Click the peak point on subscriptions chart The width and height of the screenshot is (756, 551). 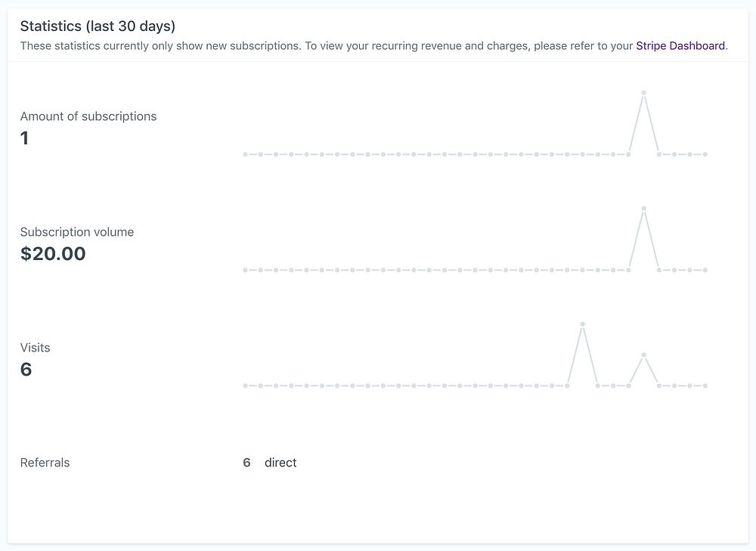pyautogui.click(x=643, y=93)
